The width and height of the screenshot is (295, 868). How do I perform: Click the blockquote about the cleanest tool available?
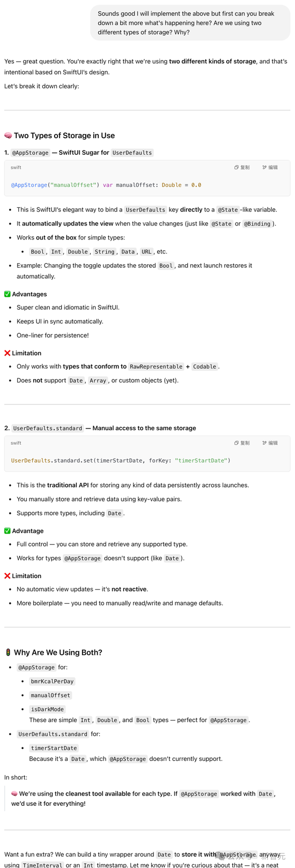pos(145,798)
